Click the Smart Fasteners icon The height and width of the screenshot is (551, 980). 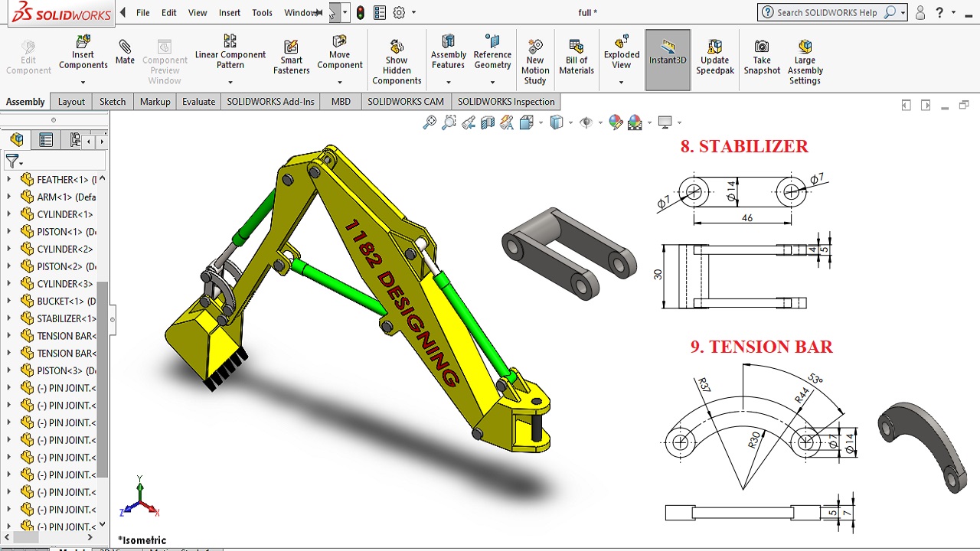(291, 47)
